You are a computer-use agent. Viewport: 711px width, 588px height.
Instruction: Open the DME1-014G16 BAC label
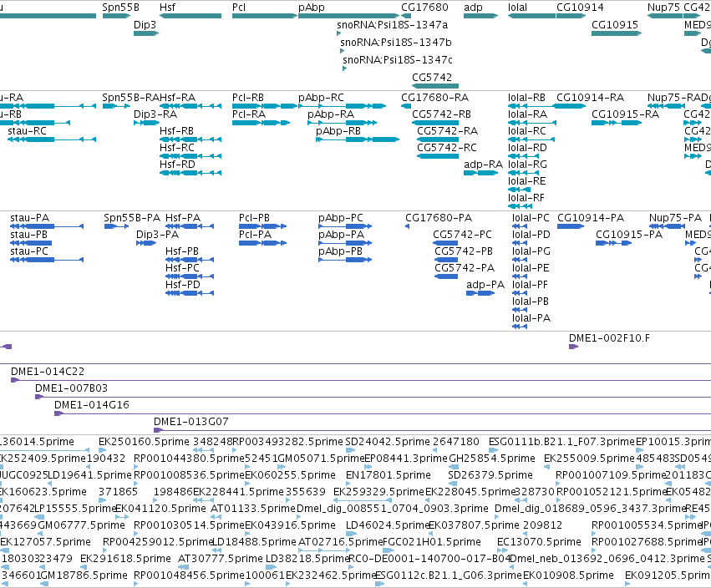92,405
